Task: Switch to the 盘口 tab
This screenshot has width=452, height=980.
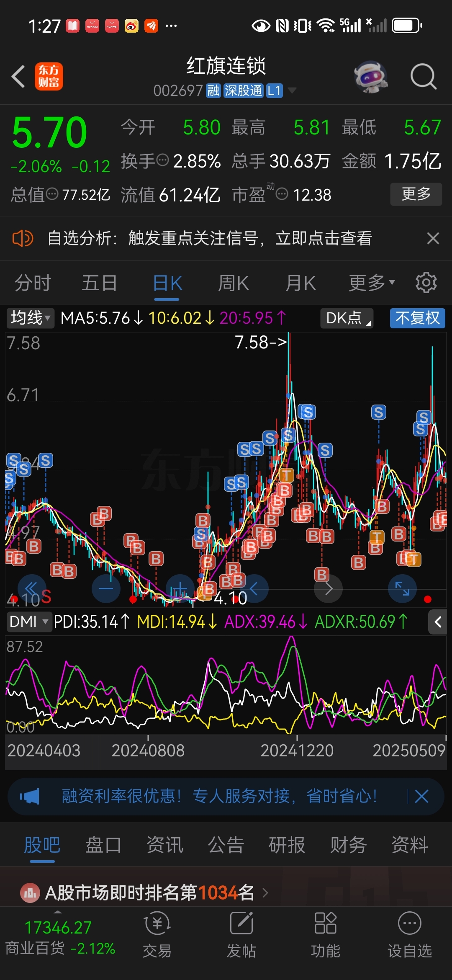Action: pyautogui.click(x=103, y=845)
